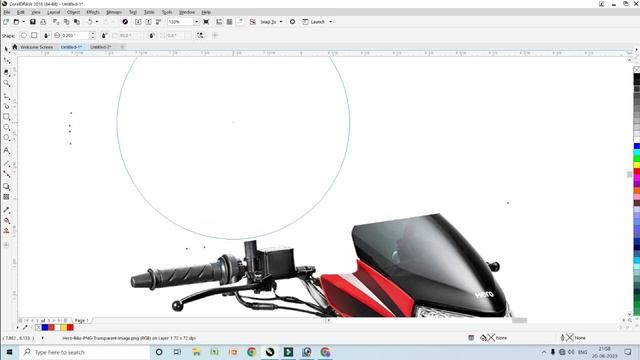Select the Freehand curve tool
640x360 pixels.
pos(7,96)
